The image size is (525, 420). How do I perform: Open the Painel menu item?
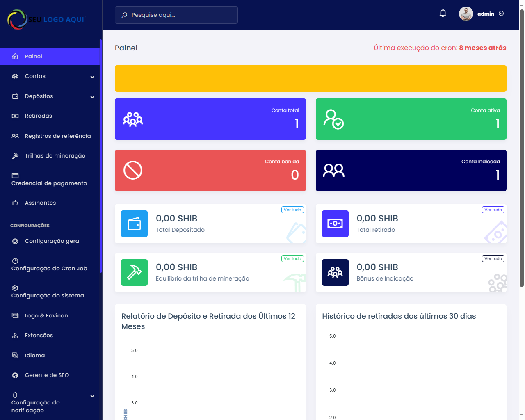pos(34,57)
